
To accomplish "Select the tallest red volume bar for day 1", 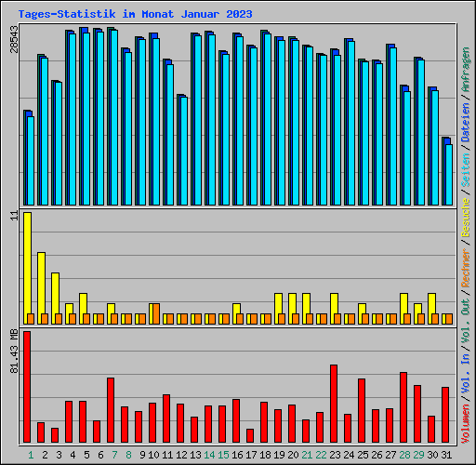I will coord(27,387).
